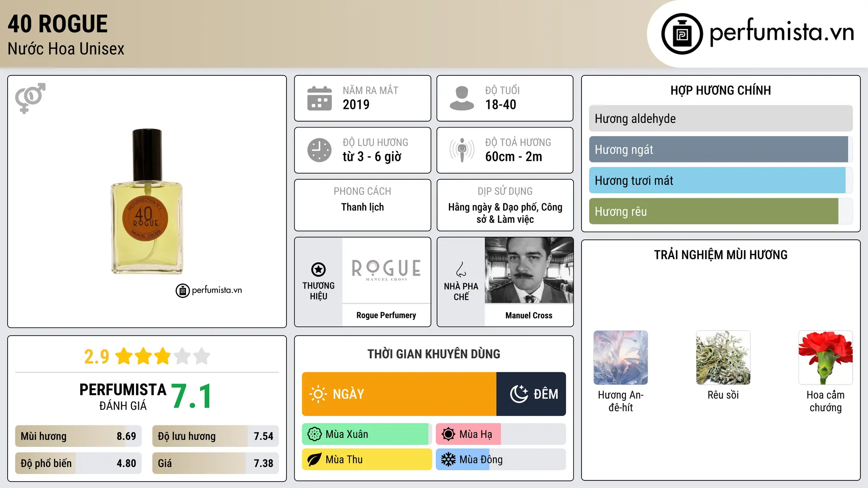This screenshot has width=868, height=488.
Task: Click the leaf icon beside Mùa Thu
Action: [314, 460]
